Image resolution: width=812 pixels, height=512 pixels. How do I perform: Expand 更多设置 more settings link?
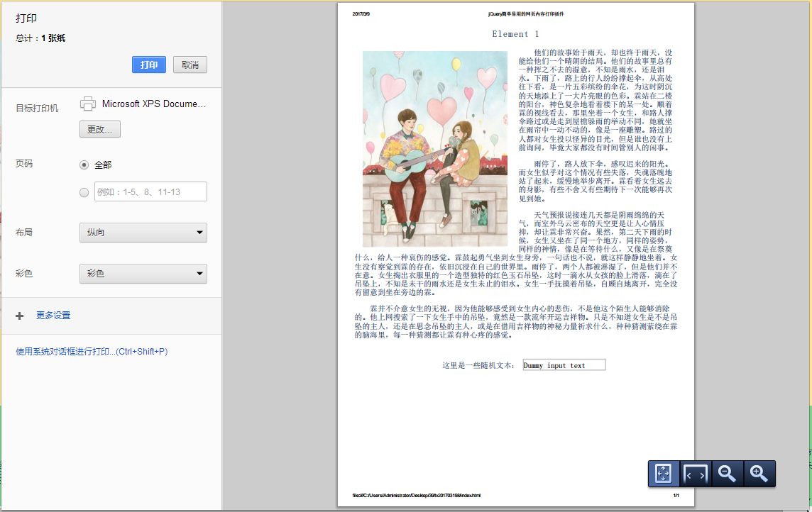pos(53,316)
